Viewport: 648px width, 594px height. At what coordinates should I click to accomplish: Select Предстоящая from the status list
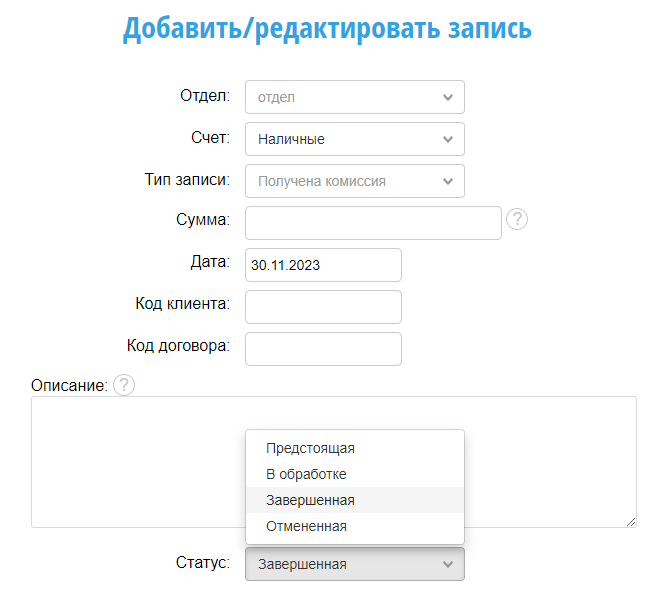coord(310,448)
